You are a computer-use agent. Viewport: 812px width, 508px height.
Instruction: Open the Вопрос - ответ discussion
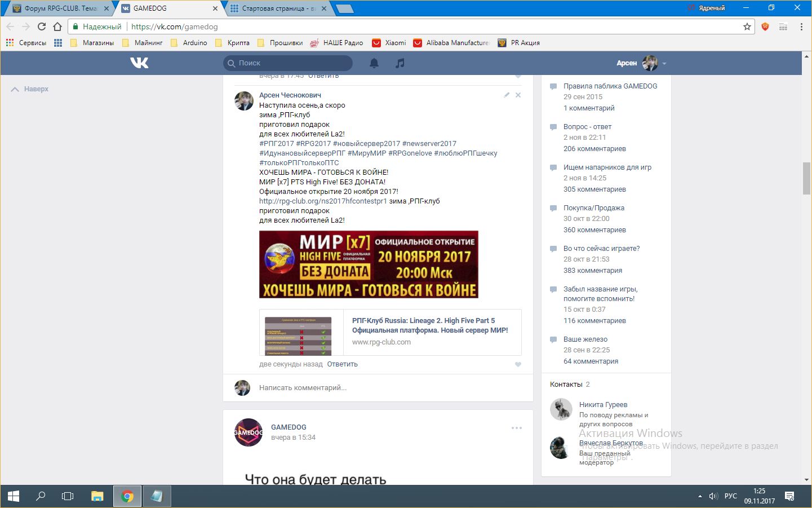click(587, 127)
